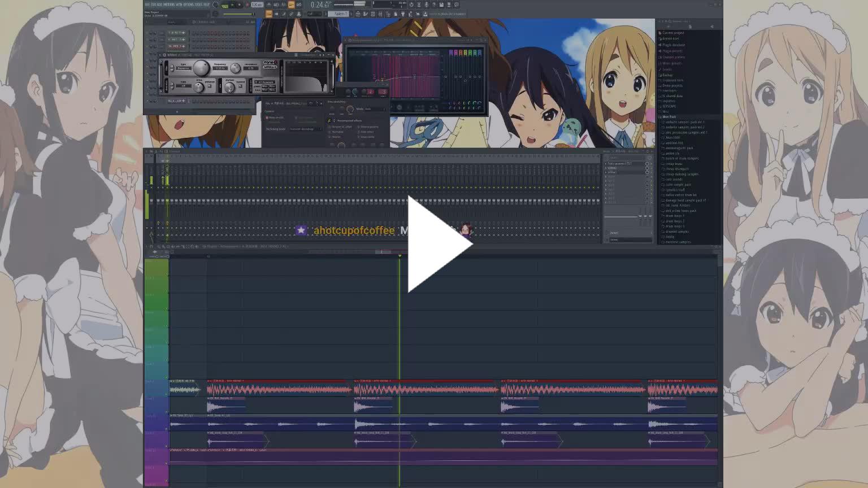The width and height of the screenshot is (868, 488).
Task: Click the large white play button overlay
Action: (439, 244)
